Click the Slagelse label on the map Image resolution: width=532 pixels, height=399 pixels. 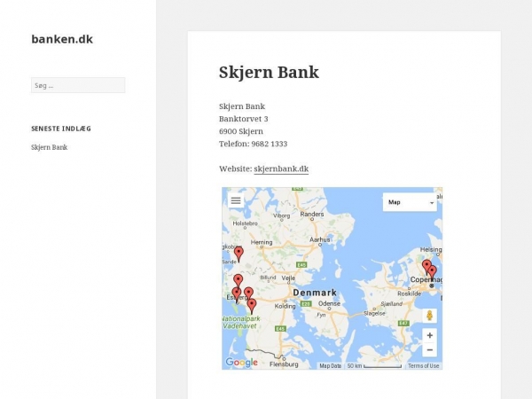[x=374, y=313]
